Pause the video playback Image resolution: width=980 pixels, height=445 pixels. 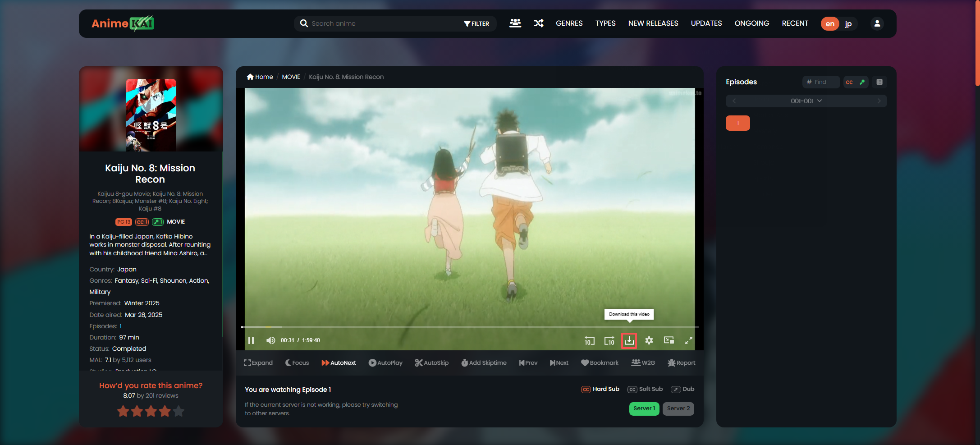pos(251,340)
